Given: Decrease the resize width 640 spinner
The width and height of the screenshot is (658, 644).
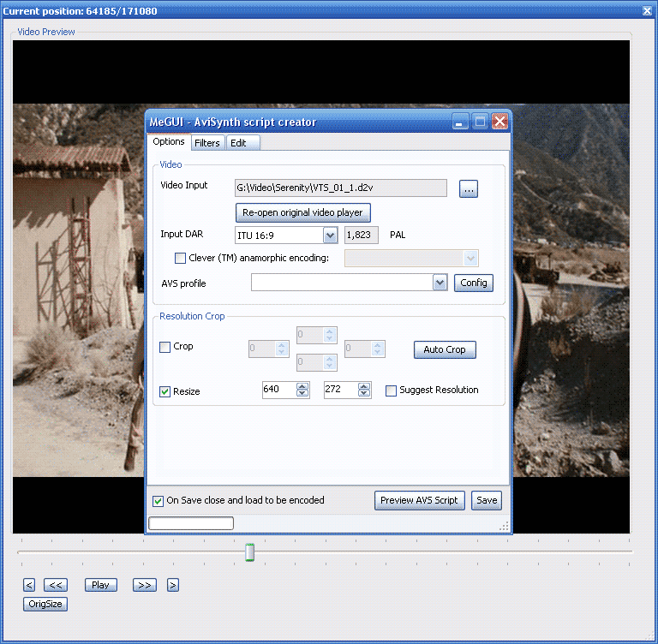Looking at the screenshot, I should click(x=302, y=393).
